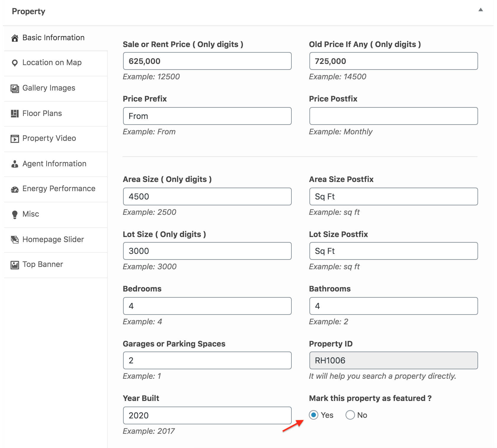Click the Bedrooms label
This screenshot has height=448, width=497.
coord(142,289)
